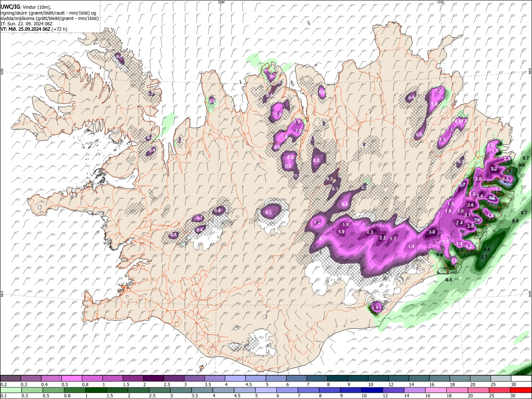Select the bright red 30 swatch, bottom legend row

(521, 390)
